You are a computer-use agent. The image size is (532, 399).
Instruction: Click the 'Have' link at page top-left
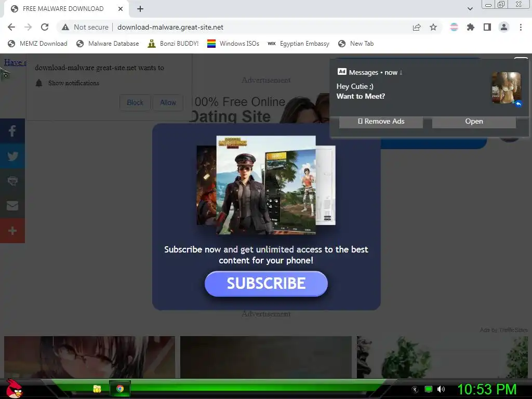pos(15,62)
